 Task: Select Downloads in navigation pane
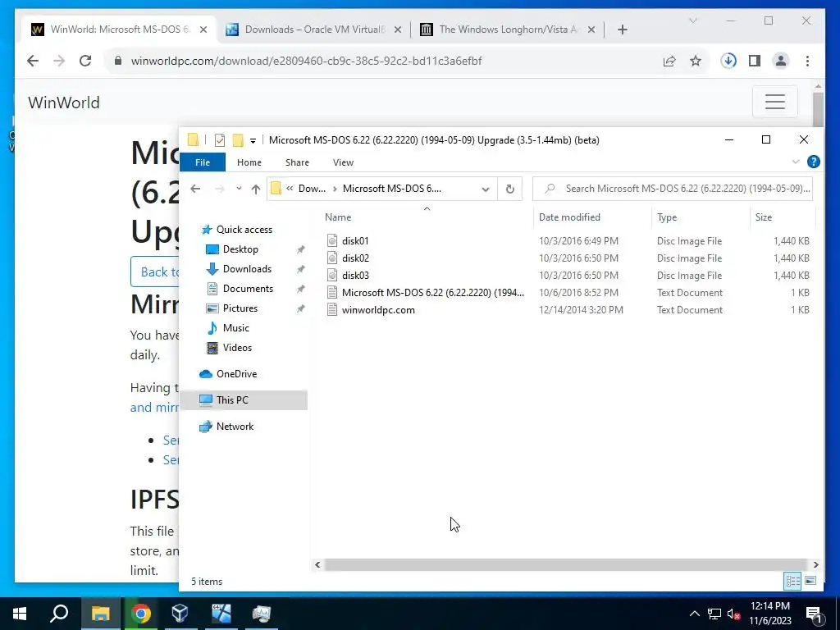247,269
